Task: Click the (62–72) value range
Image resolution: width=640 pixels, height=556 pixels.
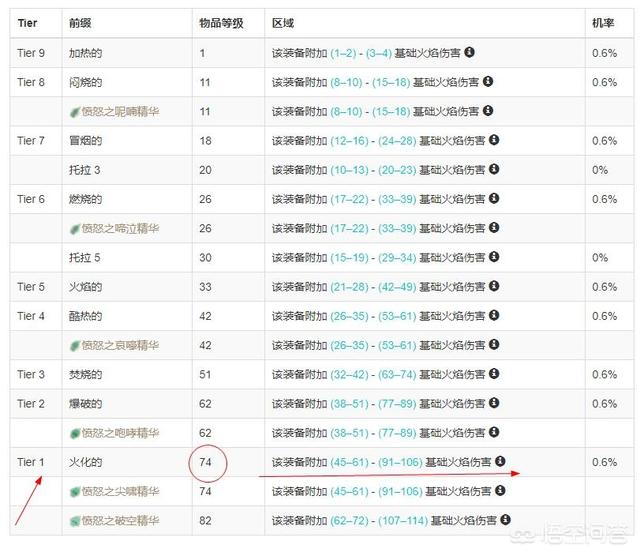Action: [x=349, y=521]
